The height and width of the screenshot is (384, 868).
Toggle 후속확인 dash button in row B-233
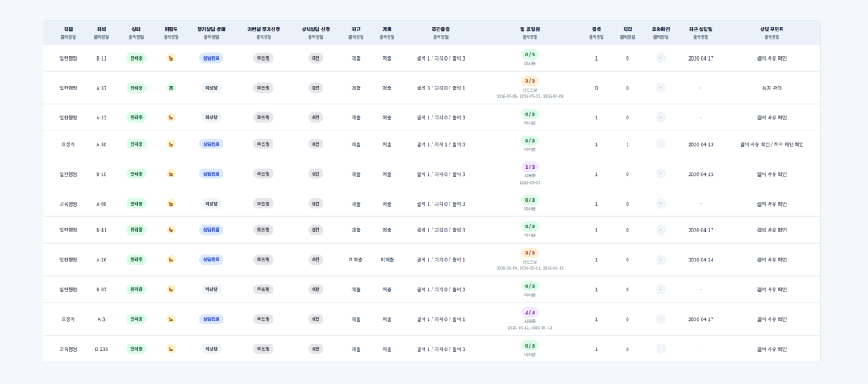661,349
